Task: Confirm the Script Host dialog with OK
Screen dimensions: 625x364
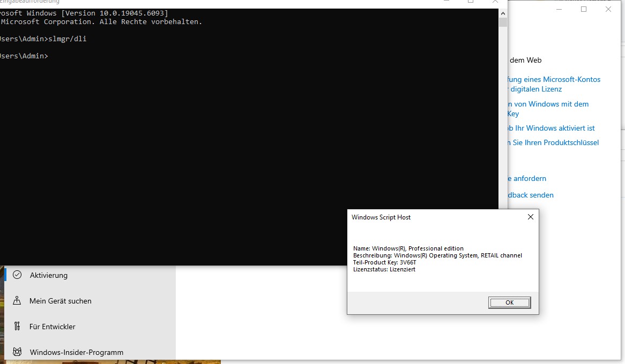Action: [x=509, y=302]
